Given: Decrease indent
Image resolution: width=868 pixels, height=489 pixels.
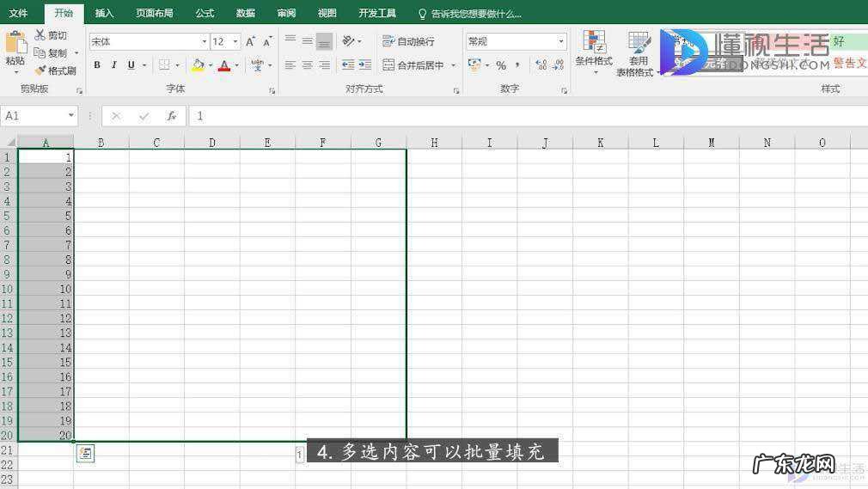Looking at the screenshot, I should click(x=348, y=64).
